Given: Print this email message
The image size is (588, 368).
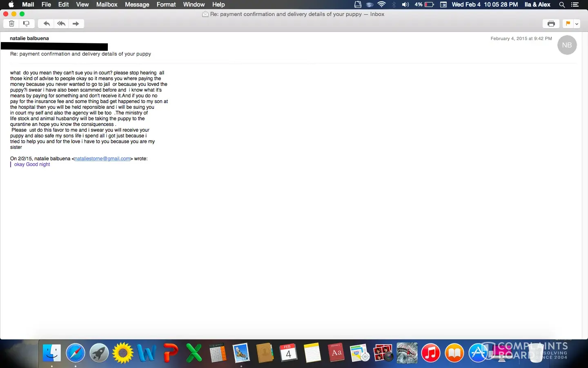Looking at the screenshot, I should coord(551,24).
